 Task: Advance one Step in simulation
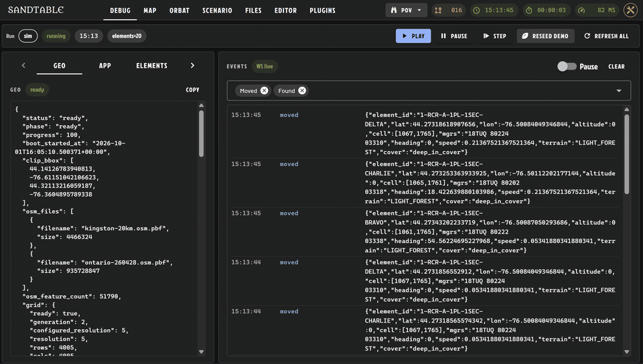coord(494,36)
